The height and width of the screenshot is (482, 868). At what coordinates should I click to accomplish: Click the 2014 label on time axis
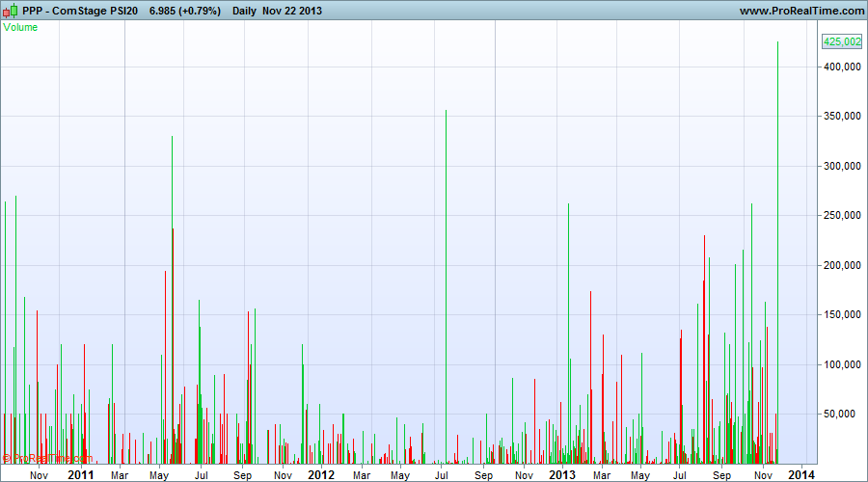[800, 475]
